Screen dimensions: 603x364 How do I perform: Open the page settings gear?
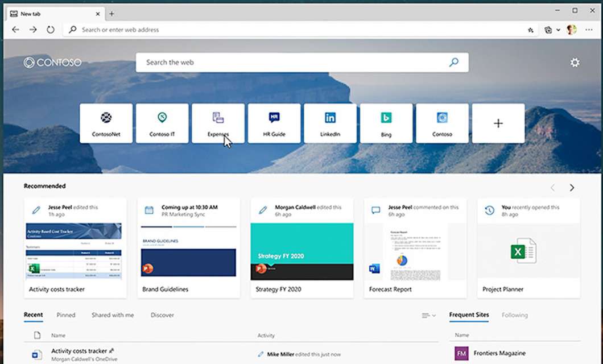click(574, 63)
